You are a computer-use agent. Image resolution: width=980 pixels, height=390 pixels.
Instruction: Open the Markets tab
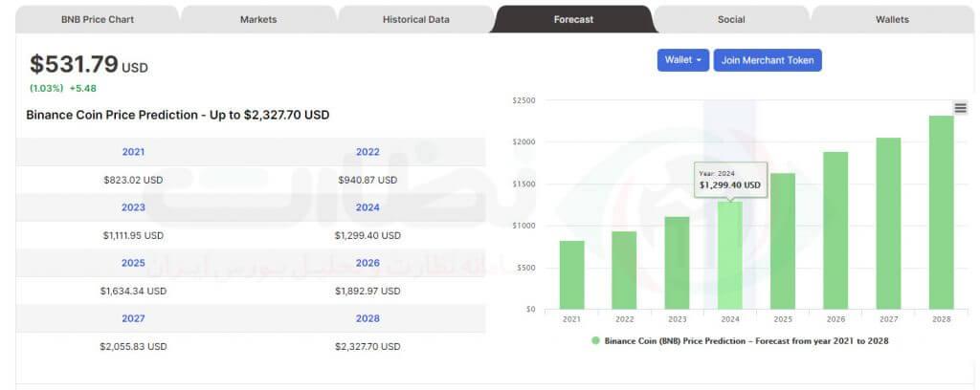pos(258,19)
